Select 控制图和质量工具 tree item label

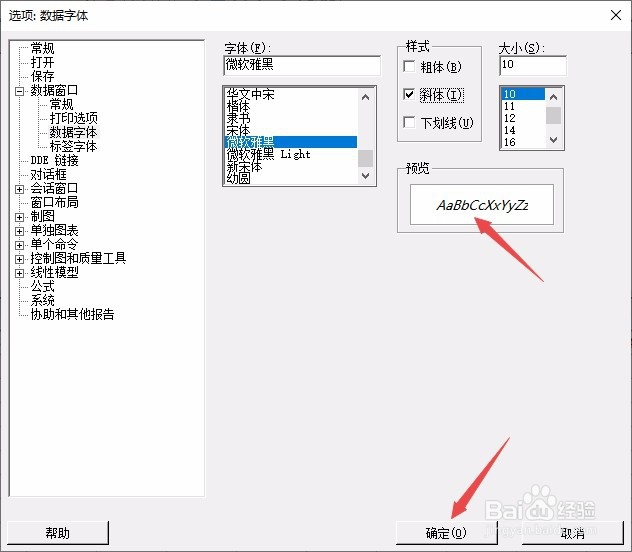tap(78, 258)
